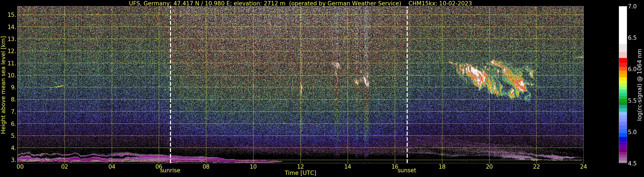Click the time axis tick label "10"
The height and width of the screenshot is (177, 644).
click(253, 166)
